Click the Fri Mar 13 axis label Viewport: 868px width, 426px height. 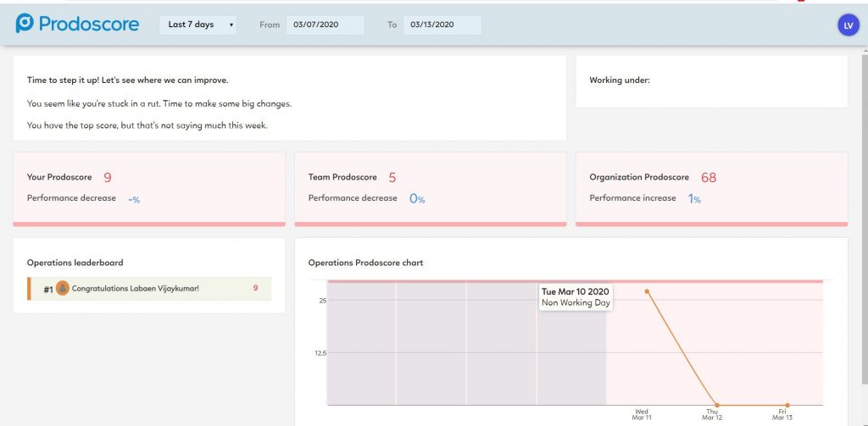[782, 415]
